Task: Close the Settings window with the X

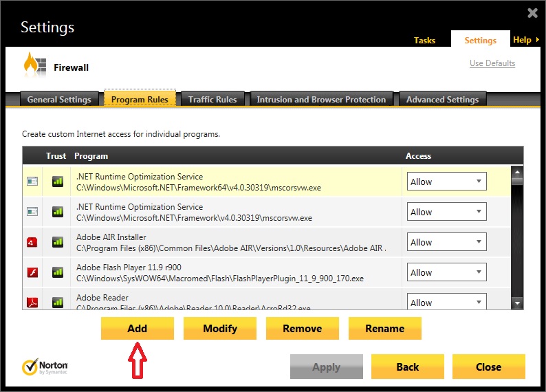Action: click(532, 13)
